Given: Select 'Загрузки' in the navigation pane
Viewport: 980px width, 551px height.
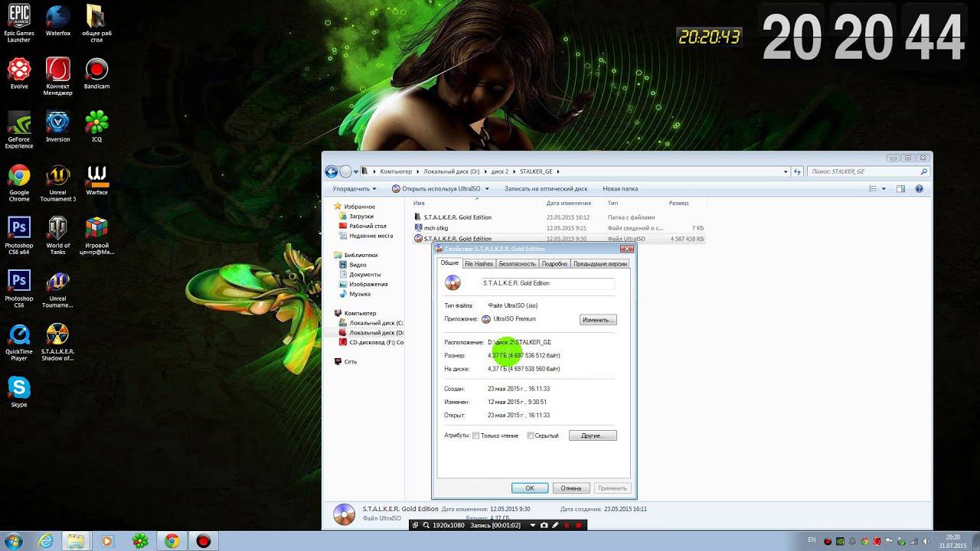Looking at the screenshot, I should coord(357,217).
